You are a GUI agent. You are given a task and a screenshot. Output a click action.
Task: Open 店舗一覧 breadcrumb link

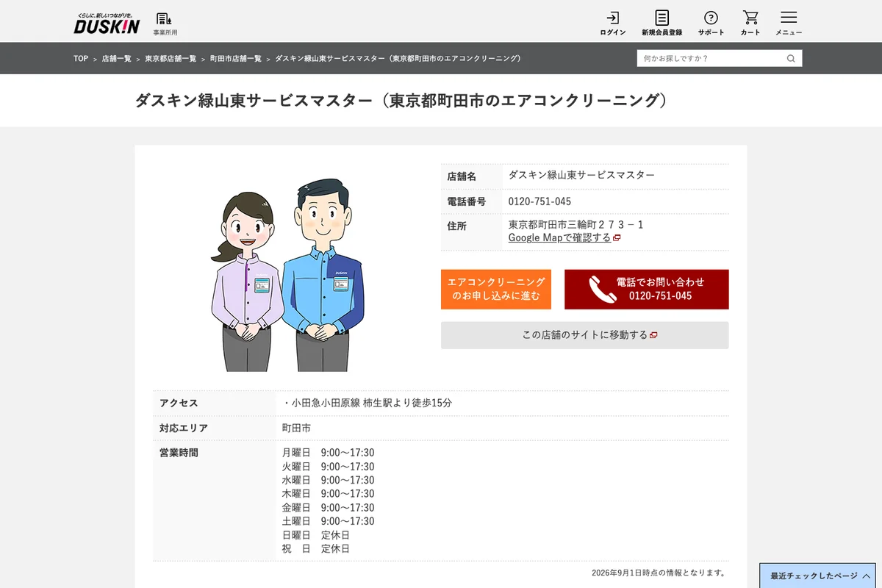pyautogui.click(x=117, y=58)
